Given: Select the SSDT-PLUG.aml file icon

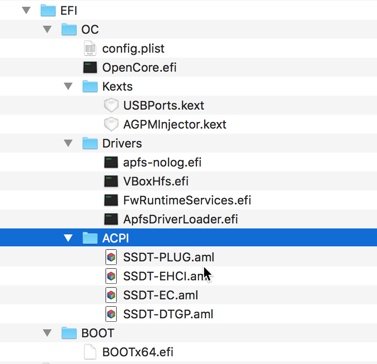Looking at the screenshot, I should [111, 257].
